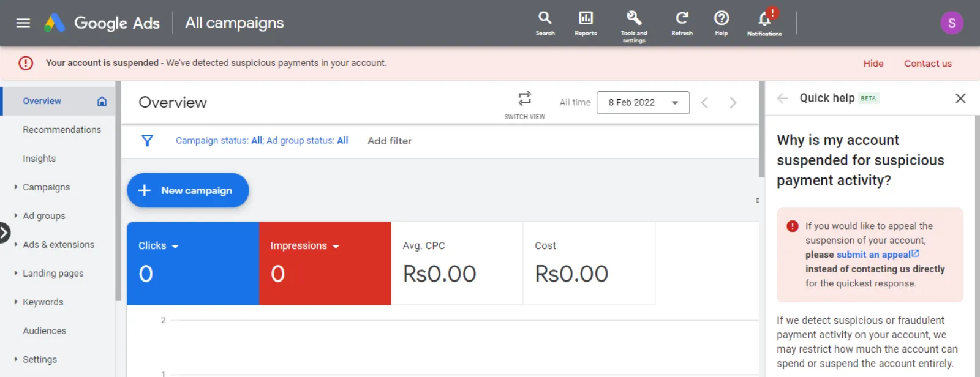Go to previous date range

[704, 103]
